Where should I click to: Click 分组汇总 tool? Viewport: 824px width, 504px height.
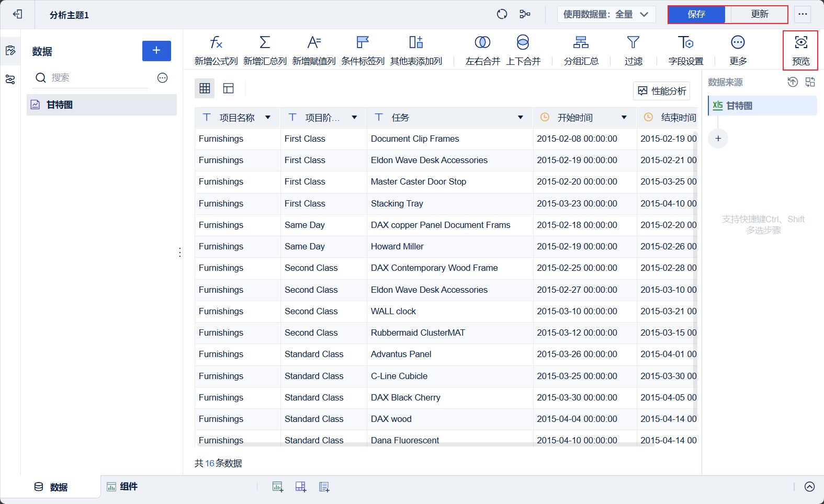(x=581, y=51)
